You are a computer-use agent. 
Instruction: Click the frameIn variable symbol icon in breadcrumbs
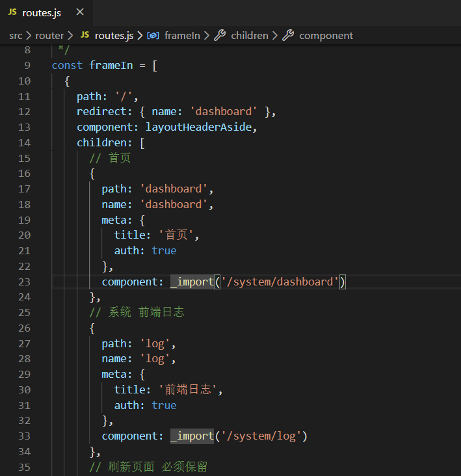pyautogui.click(x=153, y=36)
